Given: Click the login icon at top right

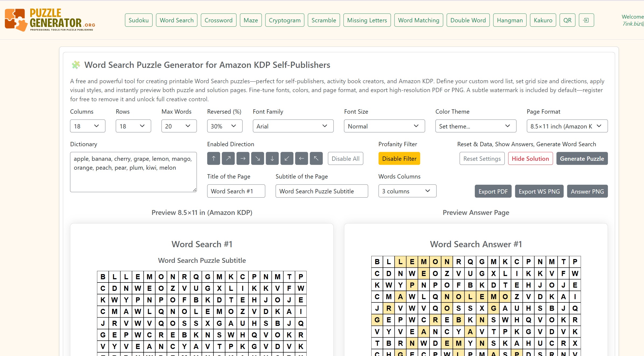Looking at the screenshot, I should [x=586, y=20].
